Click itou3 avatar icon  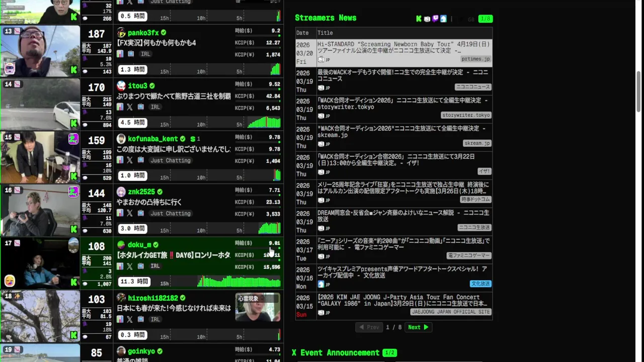pyautogui.click(x=121, y=86)
